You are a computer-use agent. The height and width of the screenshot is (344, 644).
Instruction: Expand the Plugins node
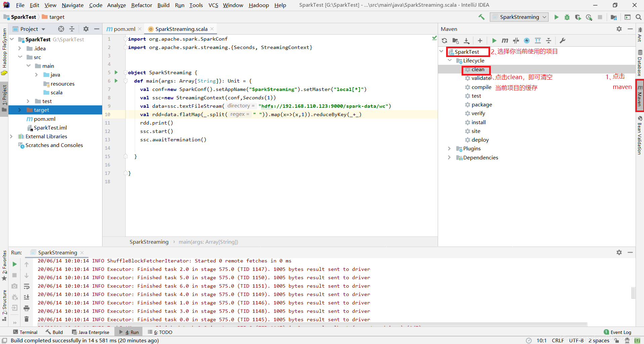[449, 148]
